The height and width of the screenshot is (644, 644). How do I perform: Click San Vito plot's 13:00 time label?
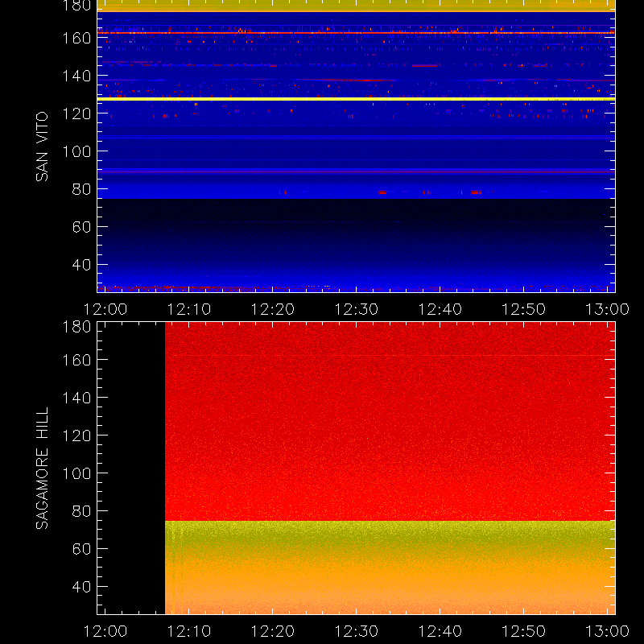coord(608,309)
